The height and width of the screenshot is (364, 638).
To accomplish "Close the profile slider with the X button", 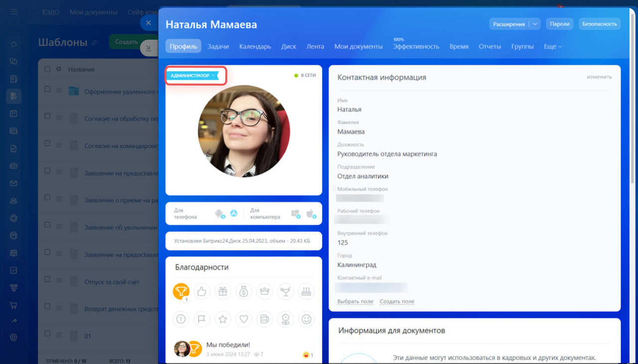I will pos(148,22).
